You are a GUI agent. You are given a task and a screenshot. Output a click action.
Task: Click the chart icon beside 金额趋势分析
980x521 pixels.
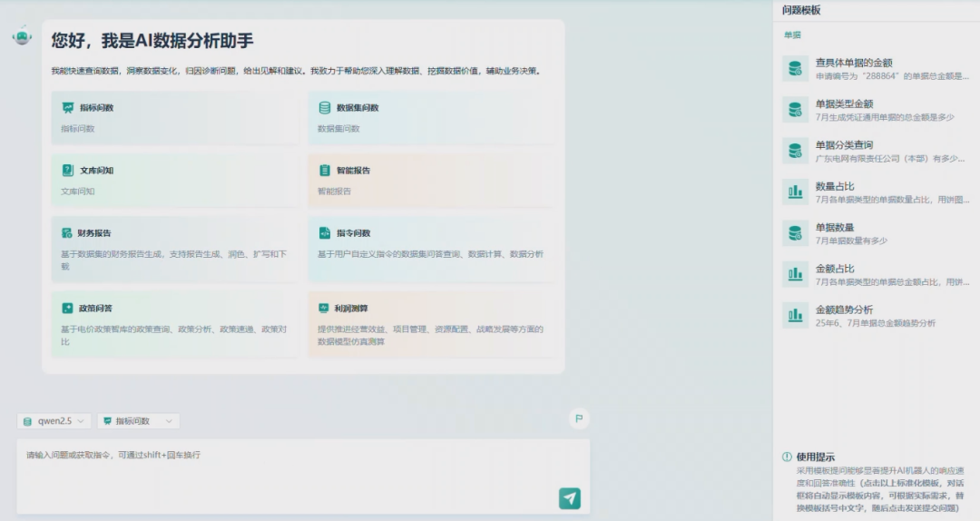click(x=795, y=315)
